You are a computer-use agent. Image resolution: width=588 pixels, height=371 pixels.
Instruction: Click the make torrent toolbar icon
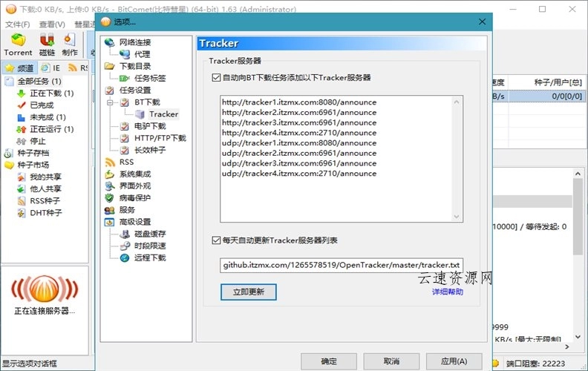pos(70,45)
